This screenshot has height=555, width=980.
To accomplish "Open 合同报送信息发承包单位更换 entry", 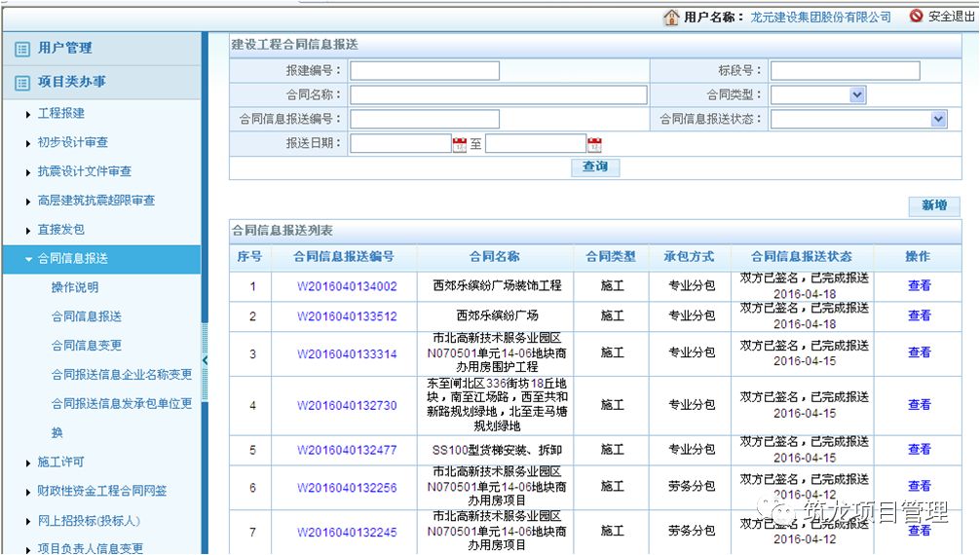I will coord(121,418).
